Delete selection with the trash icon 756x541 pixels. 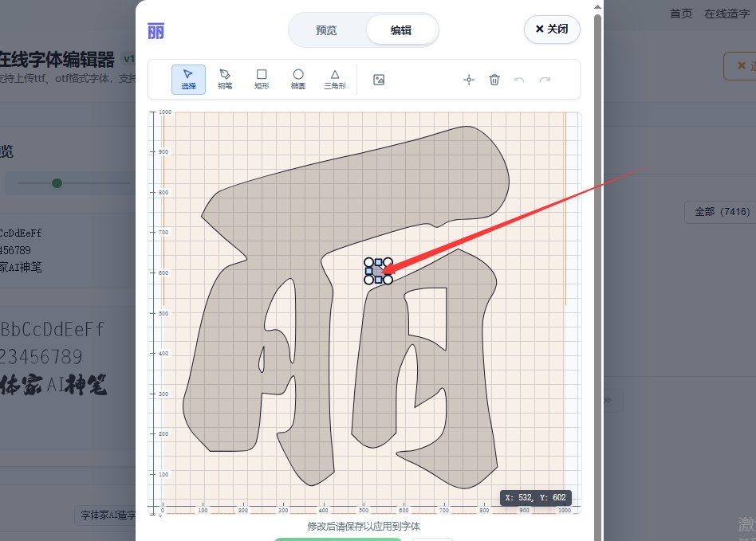(494, 79)
